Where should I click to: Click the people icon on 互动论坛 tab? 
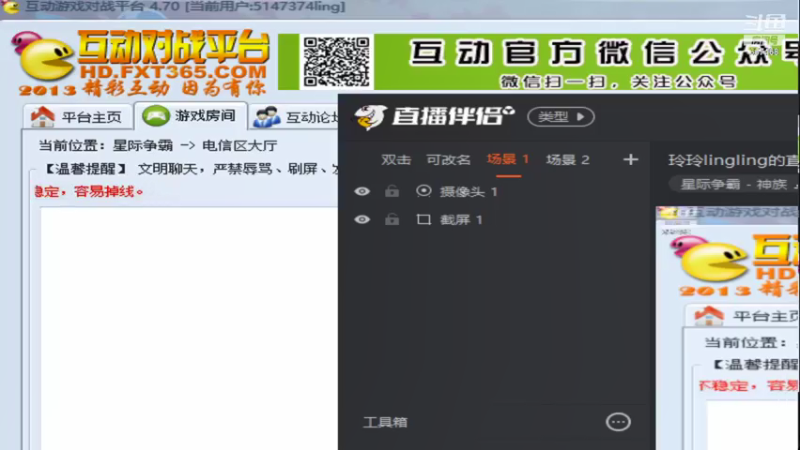(x=267, y=117)
